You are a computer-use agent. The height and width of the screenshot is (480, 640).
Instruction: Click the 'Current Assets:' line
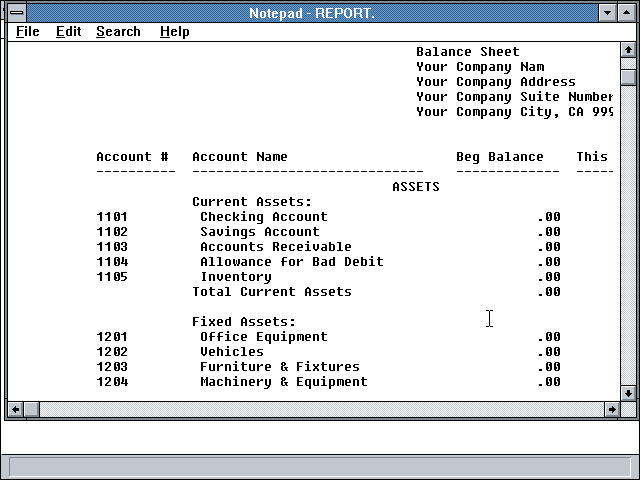tap(252, 202)
